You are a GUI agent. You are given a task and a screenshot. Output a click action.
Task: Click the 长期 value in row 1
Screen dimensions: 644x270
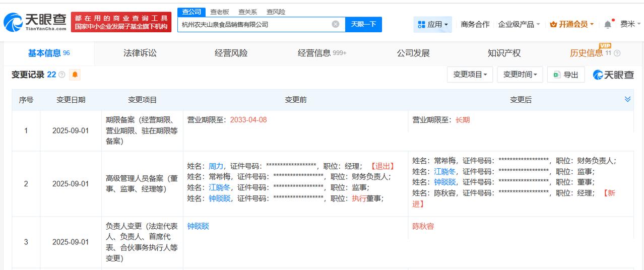pos(463,120)
